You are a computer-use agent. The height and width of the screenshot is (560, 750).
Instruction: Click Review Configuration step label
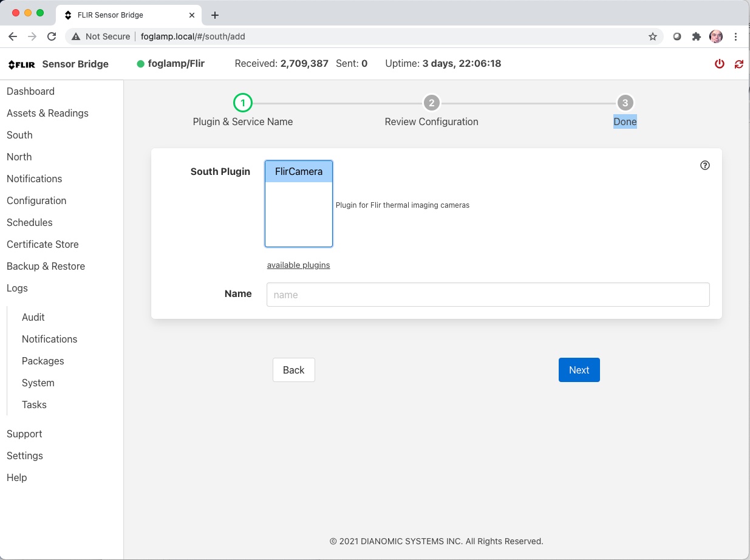coord(432,121)
